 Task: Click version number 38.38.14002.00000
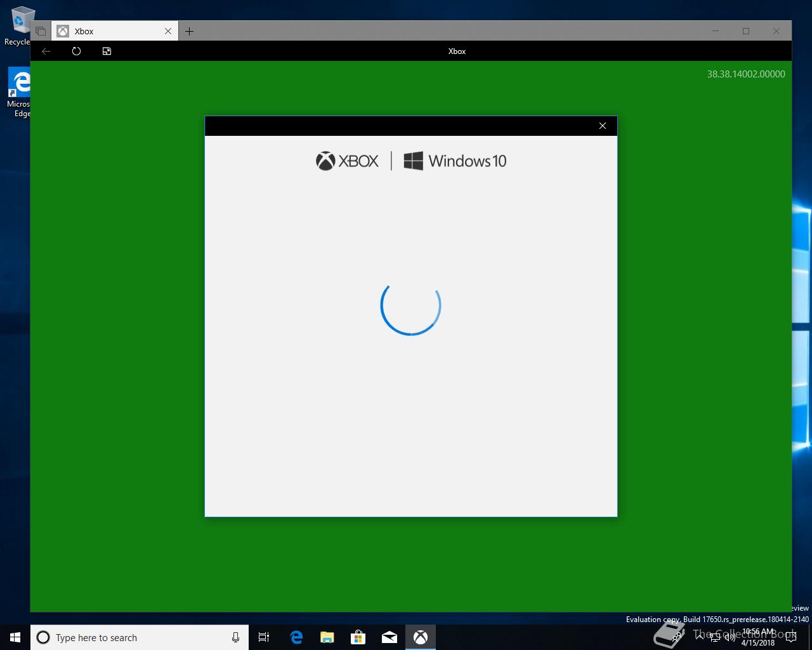pos(746,74)
